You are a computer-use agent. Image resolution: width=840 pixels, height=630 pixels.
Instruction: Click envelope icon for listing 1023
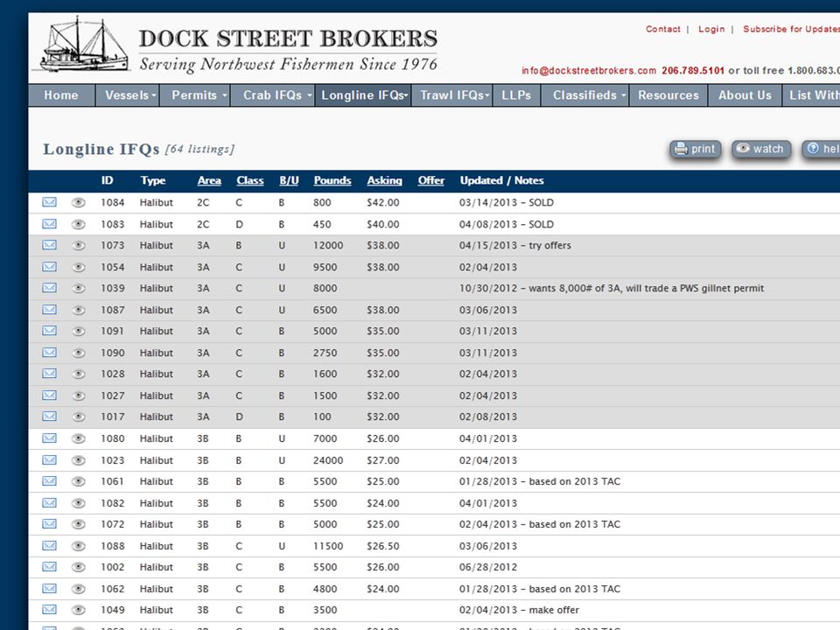(x=49, y=459)
